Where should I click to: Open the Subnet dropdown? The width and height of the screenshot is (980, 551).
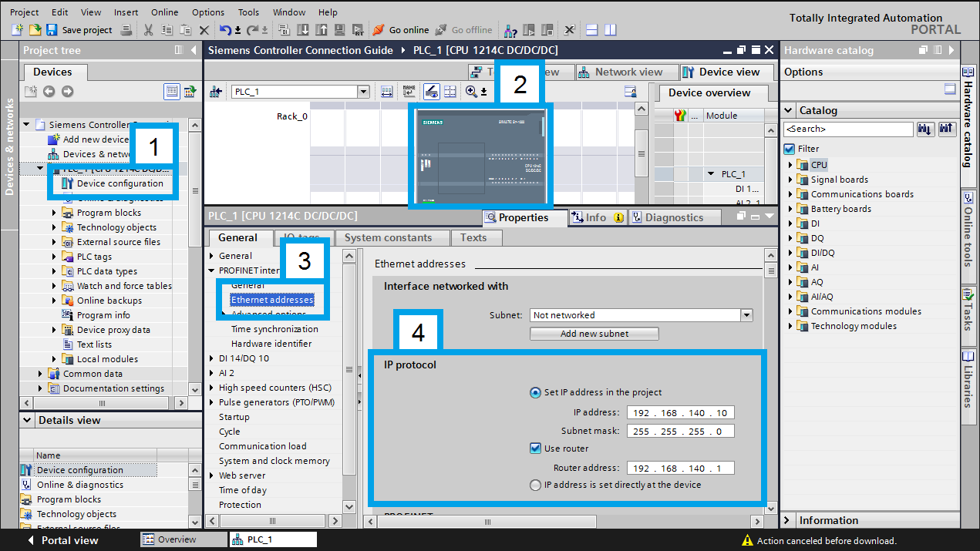[746, 315]
